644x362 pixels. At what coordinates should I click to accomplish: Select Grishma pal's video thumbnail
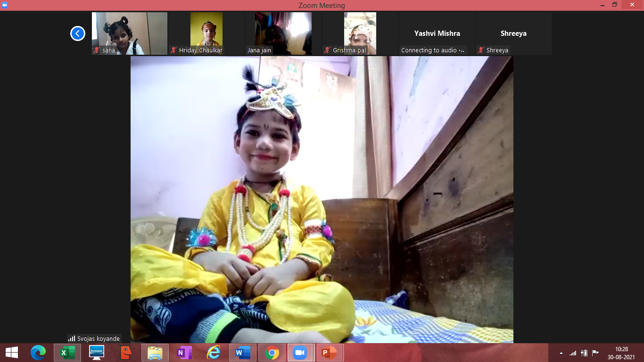pos(360,33)
